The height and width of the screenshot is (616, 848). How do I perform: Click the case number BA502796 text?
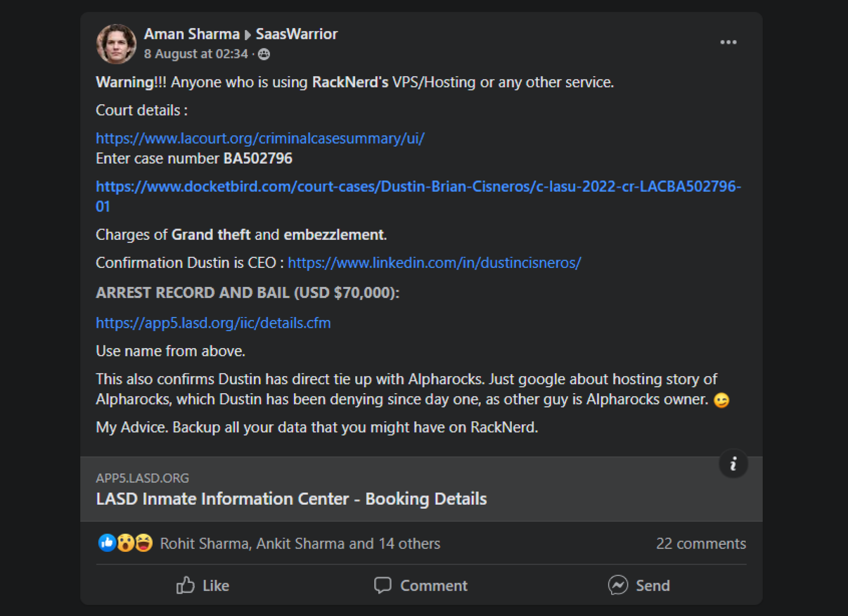[x=258, y=159]
